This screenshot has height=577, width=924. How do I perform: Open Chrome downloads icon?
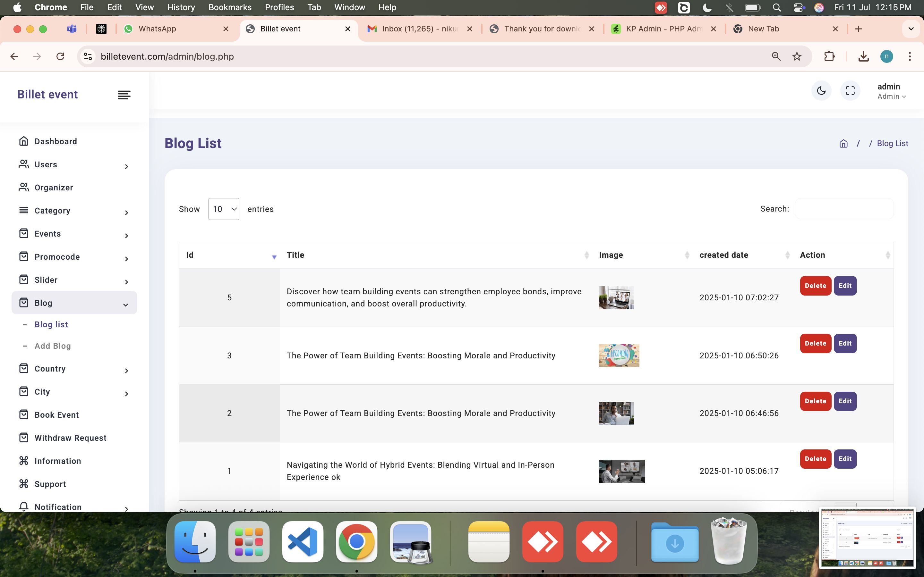[863, 56]
